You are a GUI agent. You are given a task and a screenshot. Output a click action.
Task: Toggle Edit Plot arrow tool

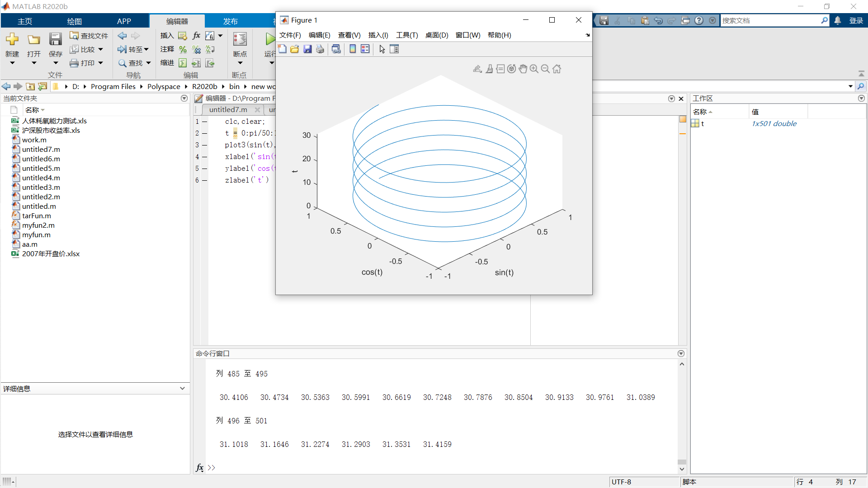coord(382,49)
